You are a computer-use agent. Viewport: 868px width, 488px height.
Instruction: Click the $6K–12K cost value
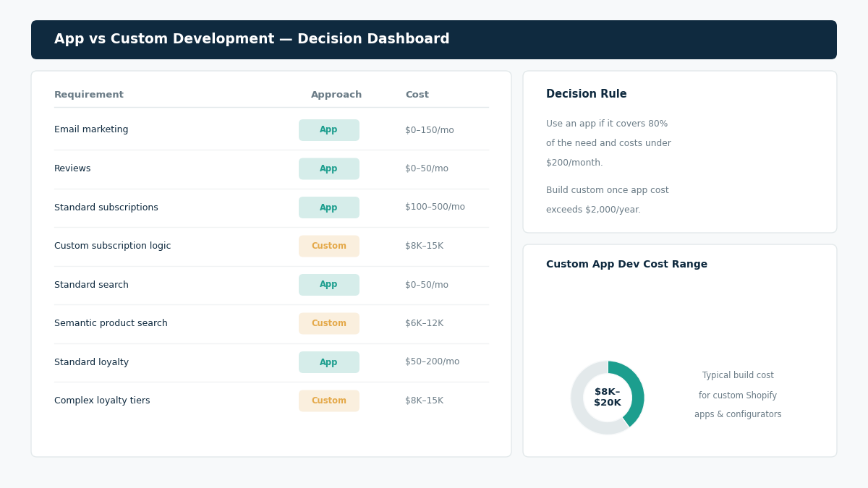tap(424, 323)
